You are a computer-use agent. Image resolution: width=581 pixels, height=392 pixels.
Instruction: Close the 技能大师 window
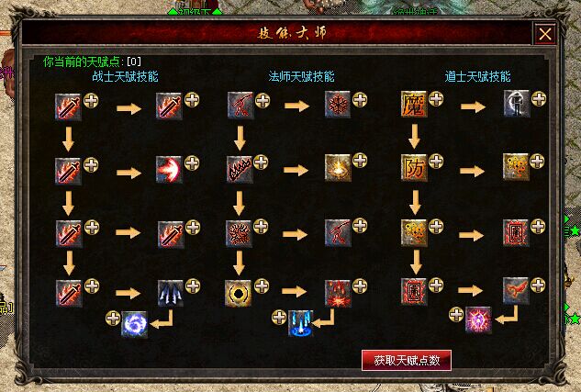[x=545, y=34]
